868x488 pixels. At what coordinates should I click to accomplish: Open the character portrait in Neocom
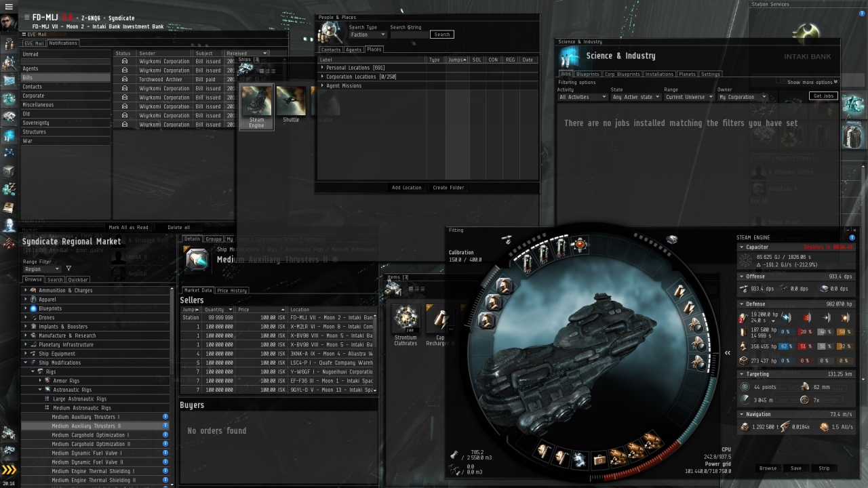tap(9, 22)
